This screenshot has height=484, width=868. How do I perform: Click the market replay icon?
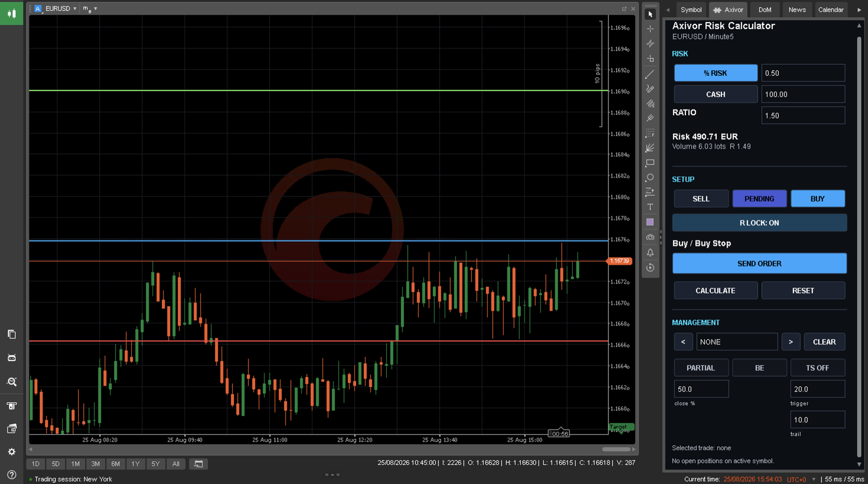point(650,268)
